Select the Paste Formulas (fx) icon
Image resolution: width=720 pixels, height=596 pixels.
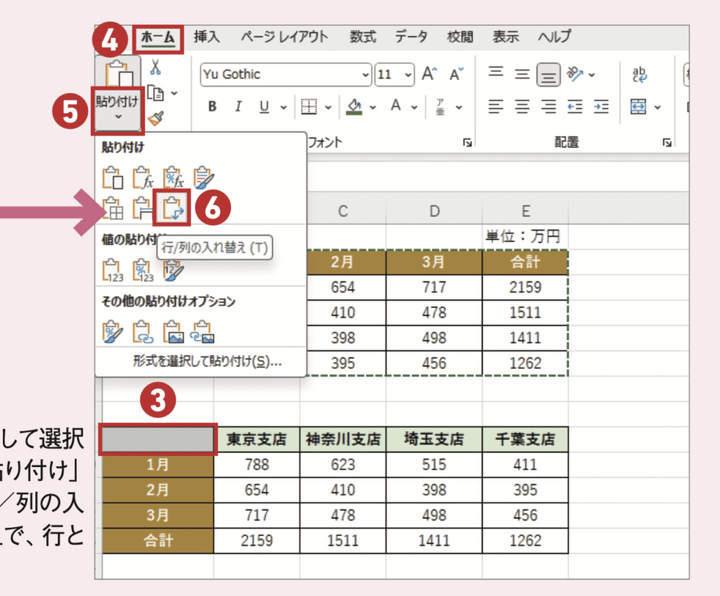[143, 177]
